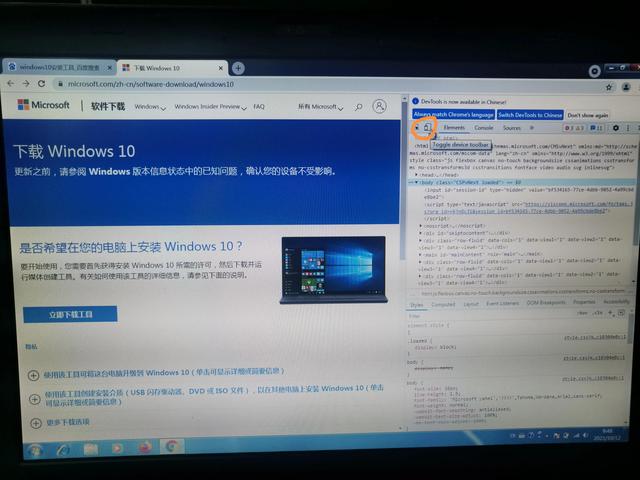Open the Windows Start button

pos(35,450)
